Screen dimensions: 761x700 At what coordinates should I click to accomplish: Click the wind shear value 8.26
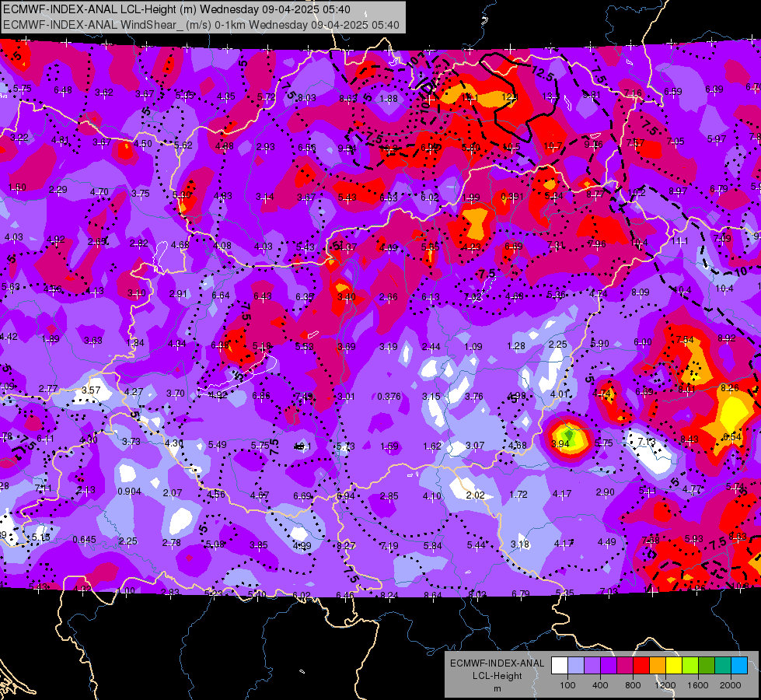click(x=730, y=388)
